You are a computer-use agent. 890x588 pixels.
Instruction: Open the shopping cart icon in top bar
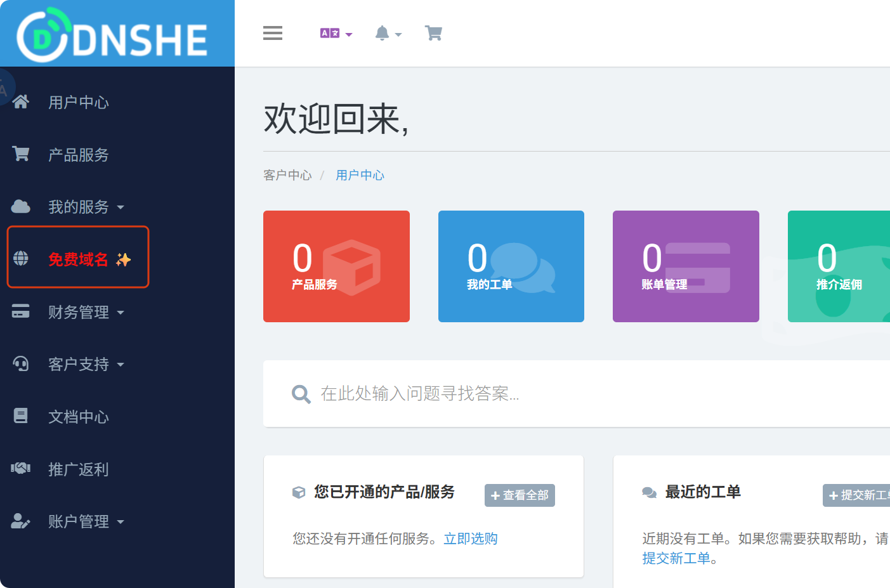433,33
